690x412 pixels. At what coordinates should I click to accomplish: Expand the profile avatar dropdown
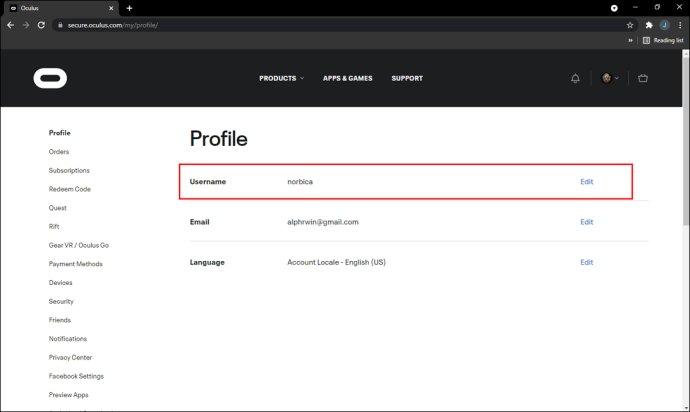[610, 78]
